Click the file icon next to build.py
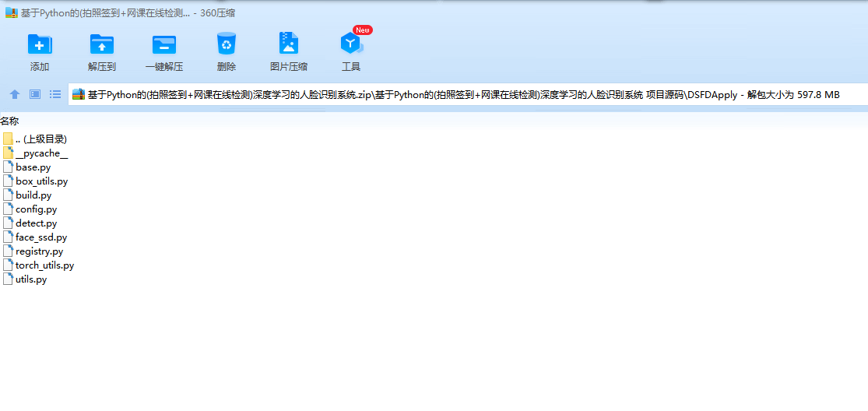 tap(8, 195)
